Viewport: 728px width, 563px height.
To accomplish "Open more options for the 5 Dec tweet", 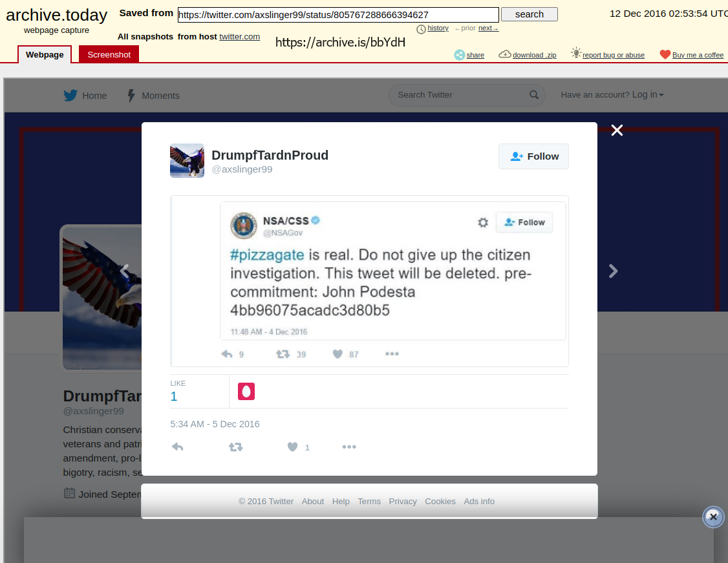I will (349, 447).
